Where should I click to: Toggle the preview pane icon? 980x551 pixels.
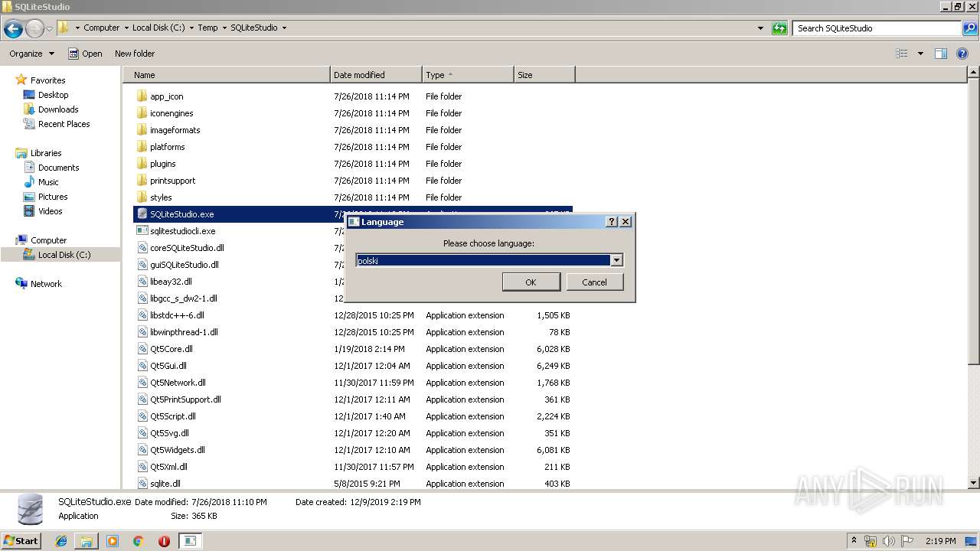[x=941, y=54]
